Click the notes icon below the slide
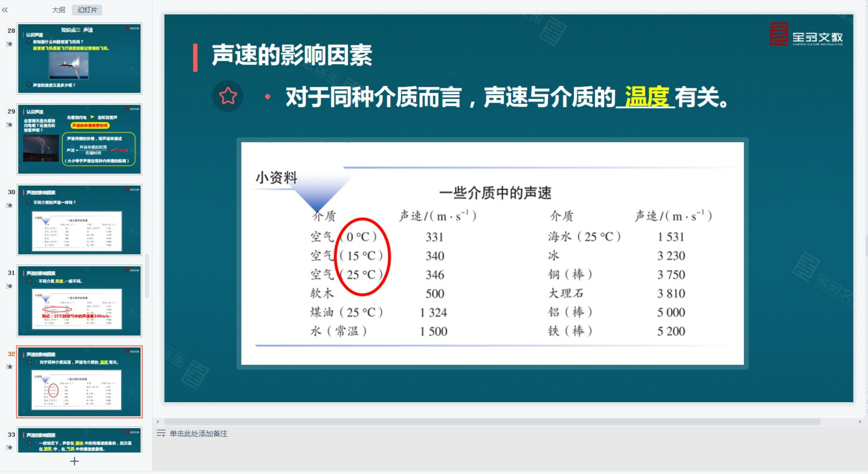The width and height of the screenshot is (868, 474). pos(161,433)
